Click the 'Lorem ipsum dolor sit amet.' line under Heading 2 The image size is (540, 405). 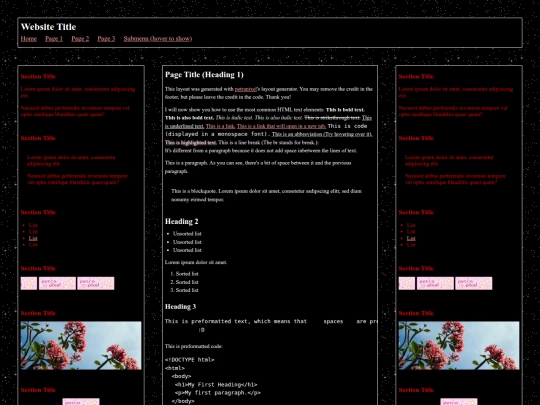(196, 262)
